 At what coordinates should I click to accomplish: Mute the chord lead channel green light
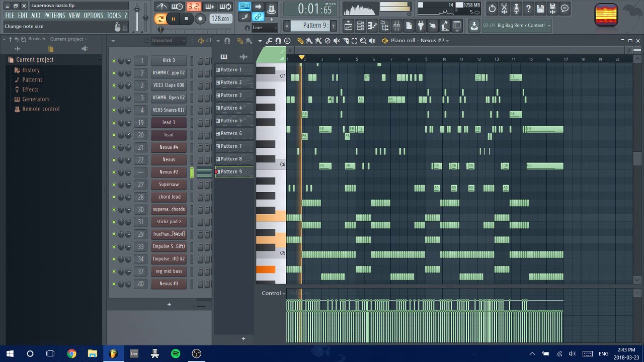coord(114,197)
